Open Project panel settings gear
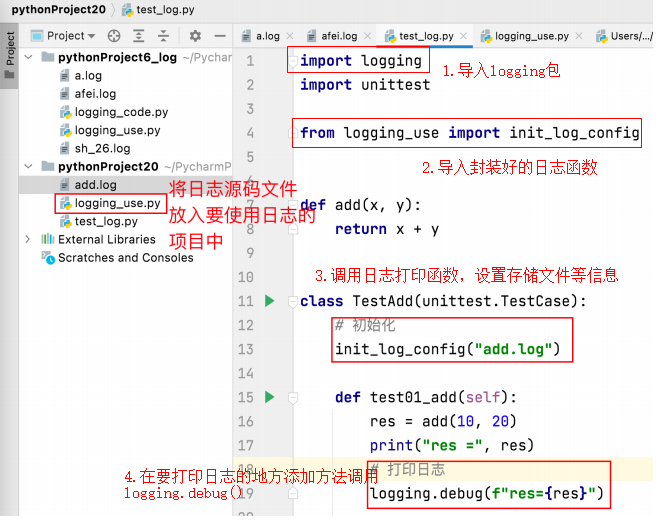Viewport: 669px width, 525px height. 195,36
